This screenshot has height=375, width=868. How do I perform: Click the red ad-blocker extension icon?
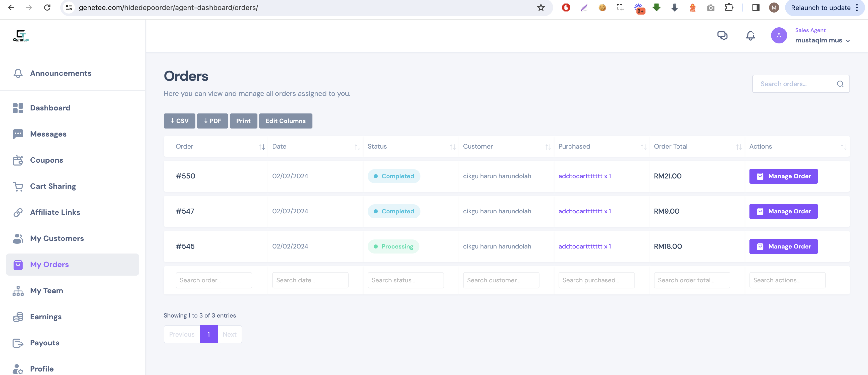(x=566, y=8)
